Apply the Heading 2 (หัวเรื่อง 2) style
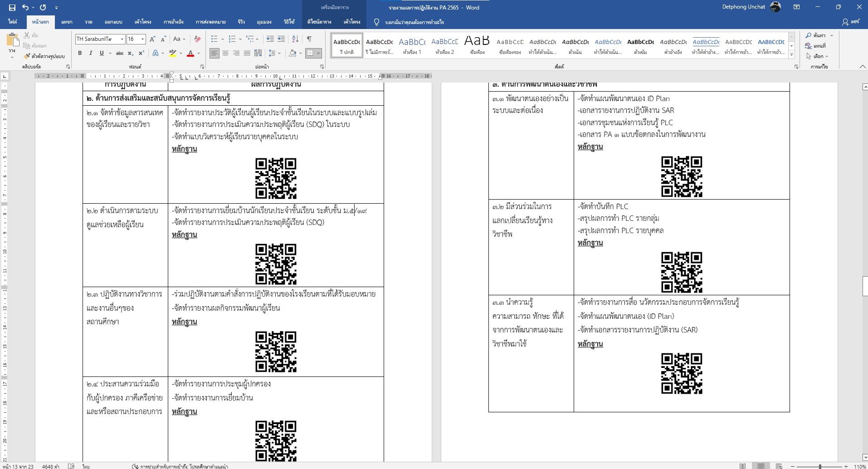The width and height of the screenshot is (868, 469). coord(445,45)
